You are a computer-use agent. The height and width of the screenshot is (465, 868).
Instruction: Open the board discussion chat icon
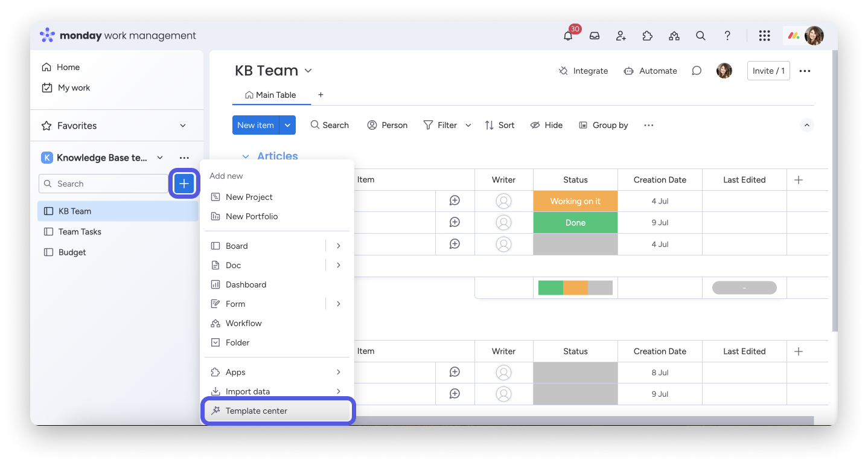pos(697,71)
